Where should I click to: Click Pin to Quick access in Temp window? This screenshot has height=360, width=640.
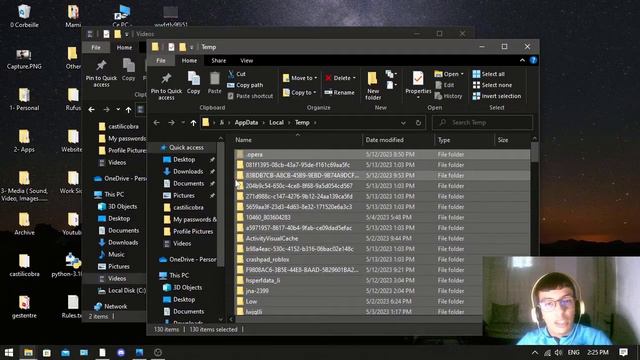pyautogui.click(x=166, y=86)
